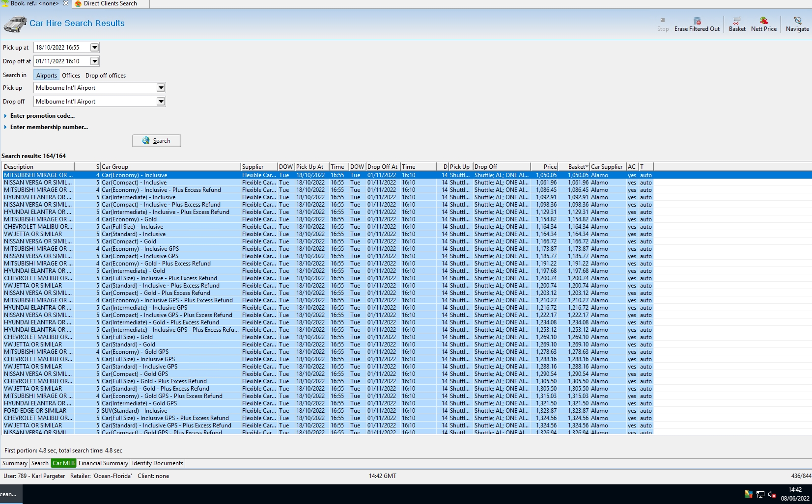Click the volume icon in the system tray

772,494
